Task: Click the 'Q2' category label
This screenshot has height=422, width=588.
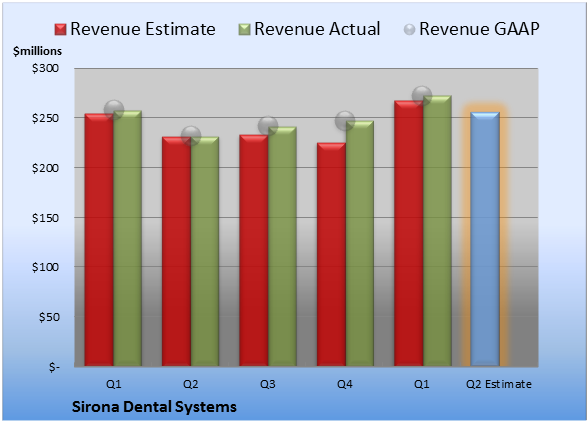Action: click(190, 384)
